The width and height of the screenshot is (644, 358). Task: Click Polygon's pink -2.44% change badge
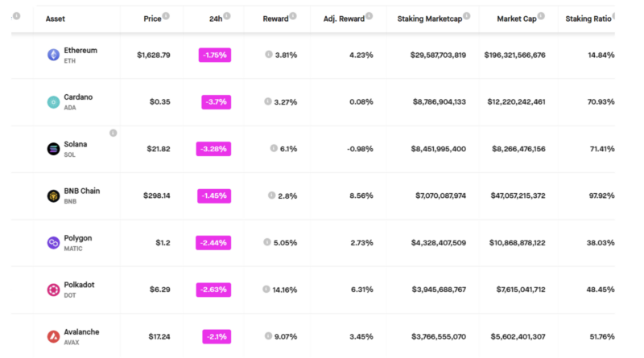(x=213, y=242)
